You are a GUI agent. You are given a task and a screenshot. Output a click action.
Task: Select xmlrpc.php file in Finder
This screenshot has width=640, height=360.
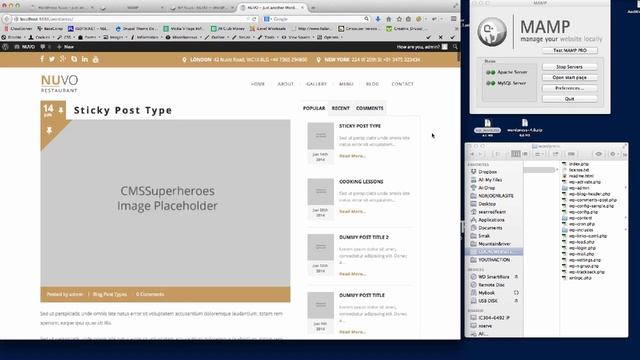point(580,278)
